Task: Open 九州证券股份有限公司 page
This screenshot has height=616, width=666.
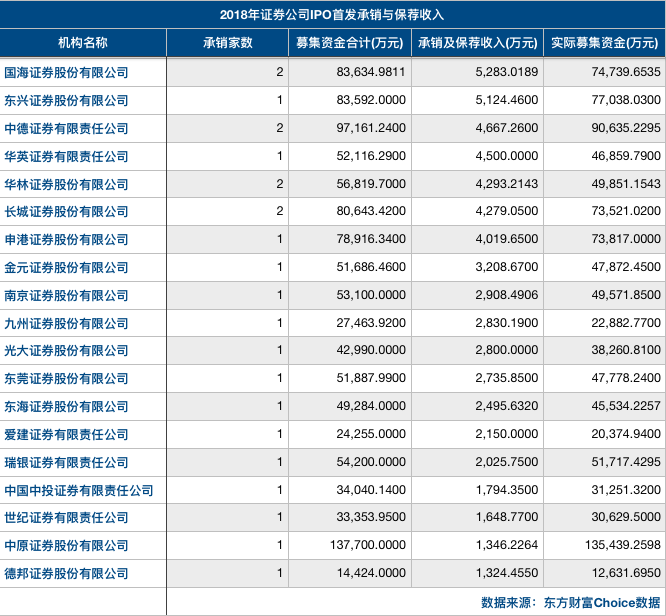Action: coord(66,324)
